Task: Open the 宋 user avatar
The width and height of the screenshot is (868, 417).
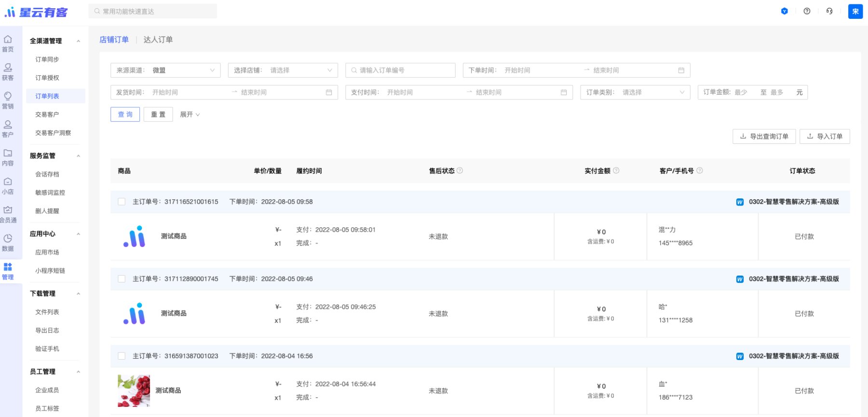Action: tap(855, 11)
